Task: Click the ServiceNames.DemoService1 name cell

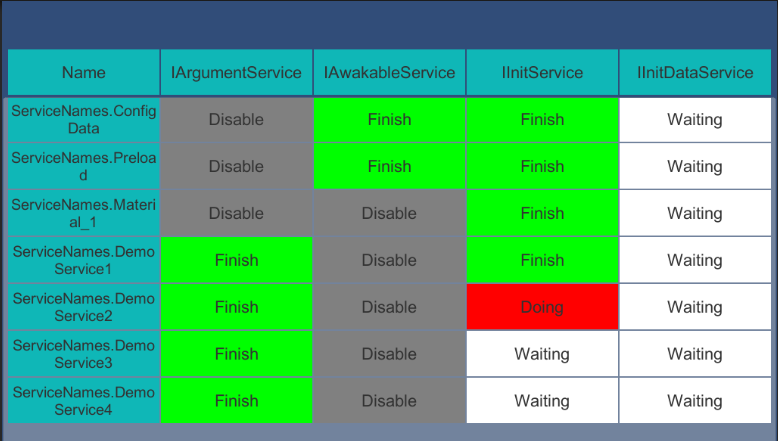Action: point(84,260)
